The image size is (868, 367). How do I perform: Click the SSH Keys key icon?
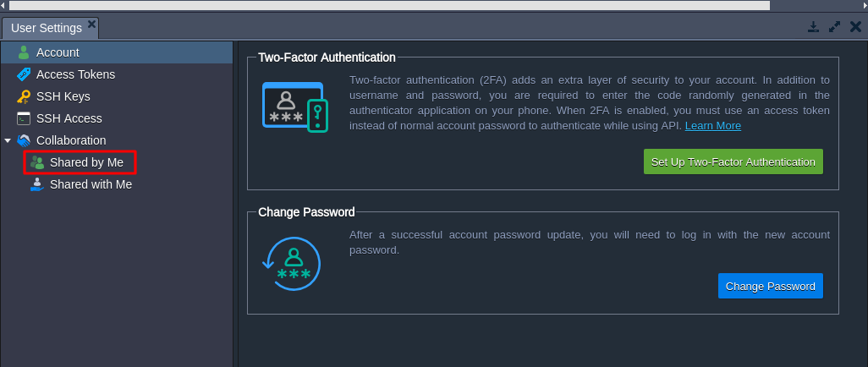24,96
